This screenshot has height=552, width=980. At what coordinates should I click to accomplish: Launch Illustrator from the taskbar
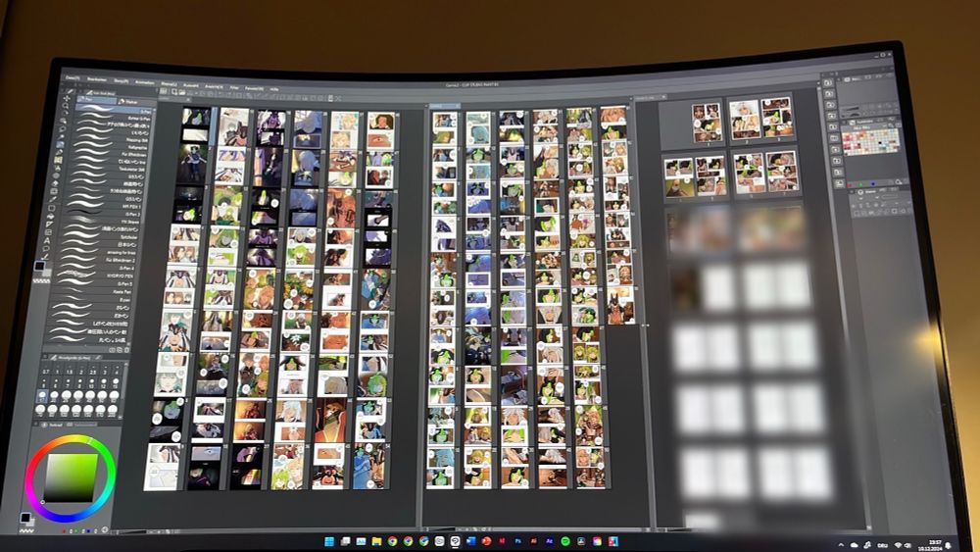coord(534,541)
